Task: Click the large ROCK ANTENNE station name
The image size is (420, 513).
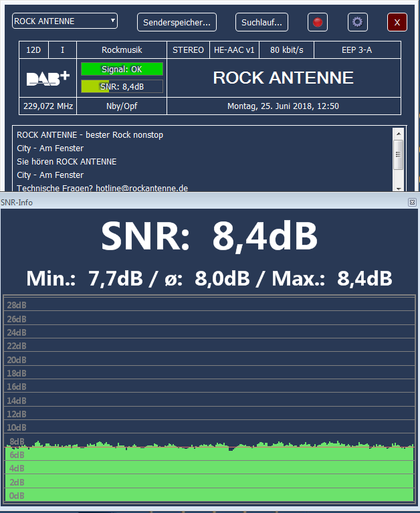Action: point(283,78)
